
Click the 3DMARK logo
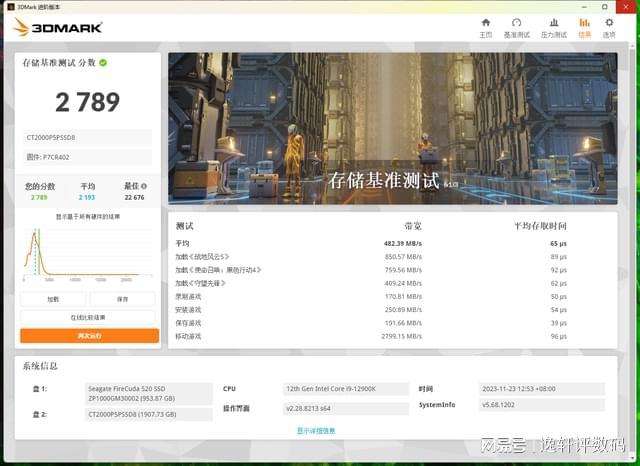tap(57, 27)
